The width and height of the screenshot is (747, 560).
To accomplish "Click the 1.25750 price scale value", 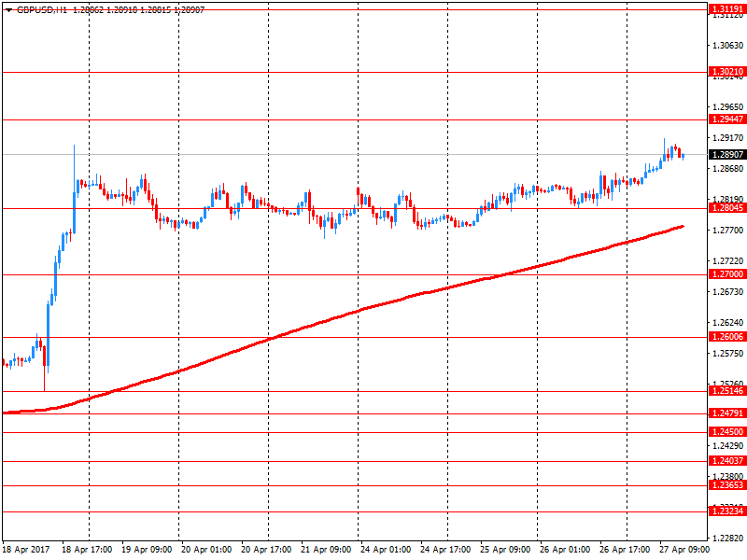I will click(728, 354).
